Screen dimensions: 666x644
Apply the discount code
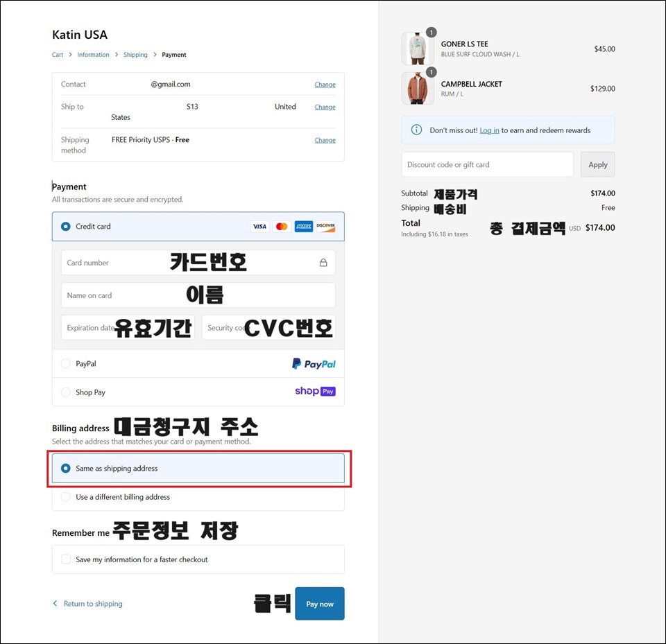597,164
